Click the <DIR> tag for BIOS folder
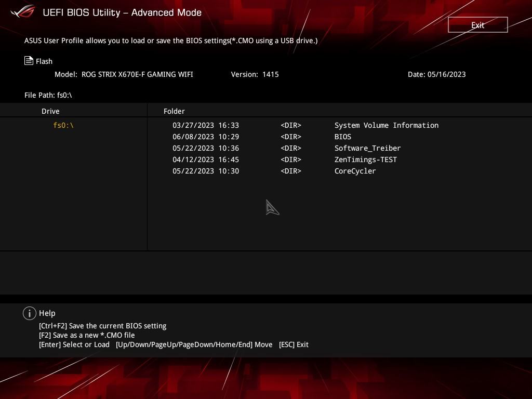Image resolution: width=532 pixels, height=399 pixels. point(291,137)
